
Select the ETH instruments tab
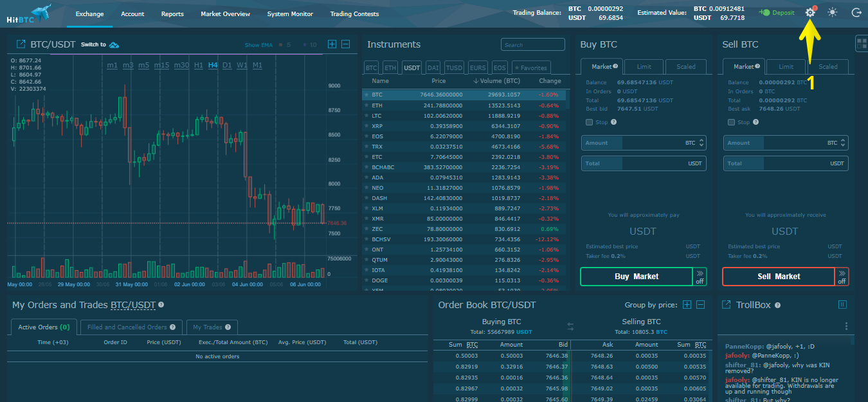(390, 68)
